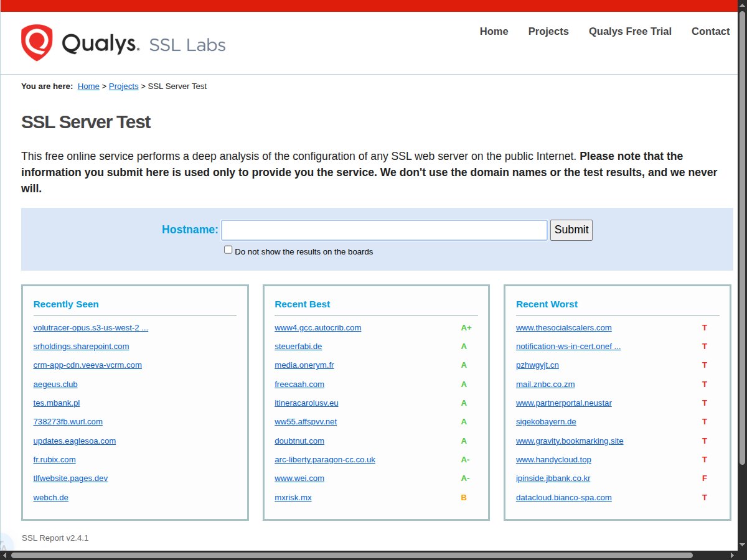Viewport: 747px width, 560px height.
Task: Click the Projects breadcrumb link
Action: (x=123, y=86)
